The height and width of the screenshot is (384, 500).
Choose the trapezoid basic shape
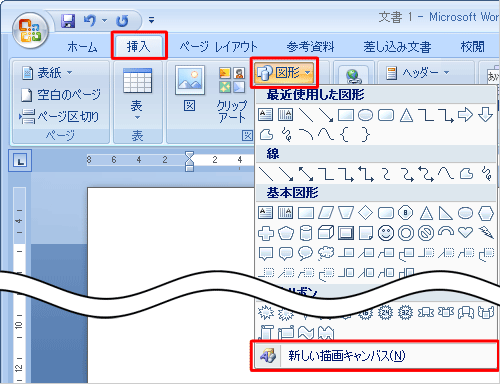tap(346, 213)
